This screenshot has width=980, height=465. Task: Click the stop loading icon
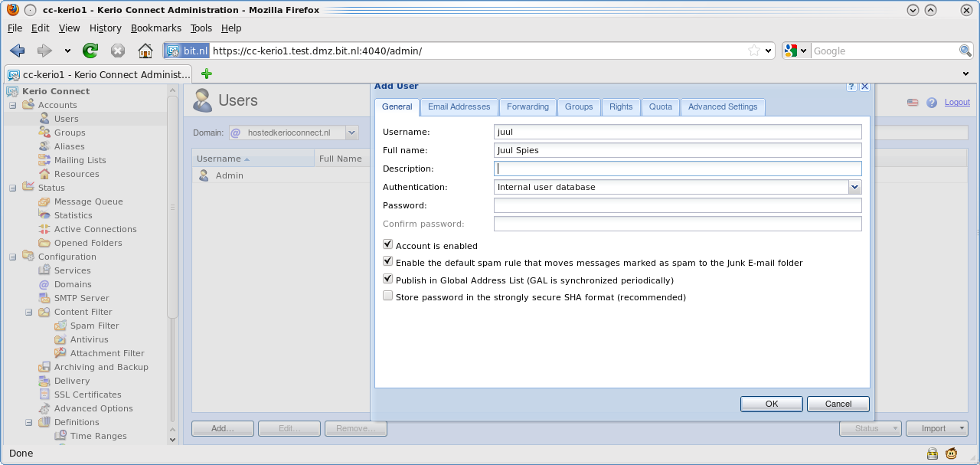point(117,51)
